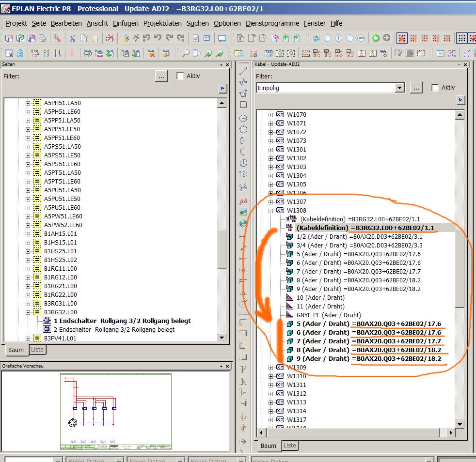
Task: Click the magnifying glass find icon
Action: [185, 54]
